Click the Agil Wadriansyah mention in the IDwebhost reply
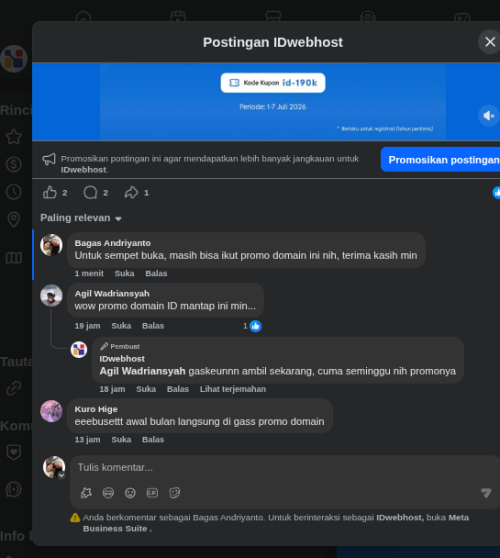Viewport: 500px width, 558px height. pos(142,371)
